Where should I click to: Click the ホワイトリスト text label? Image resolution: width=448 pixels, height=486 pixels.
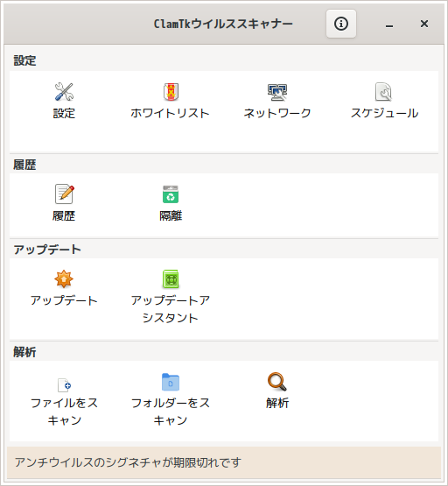point(170,114)
